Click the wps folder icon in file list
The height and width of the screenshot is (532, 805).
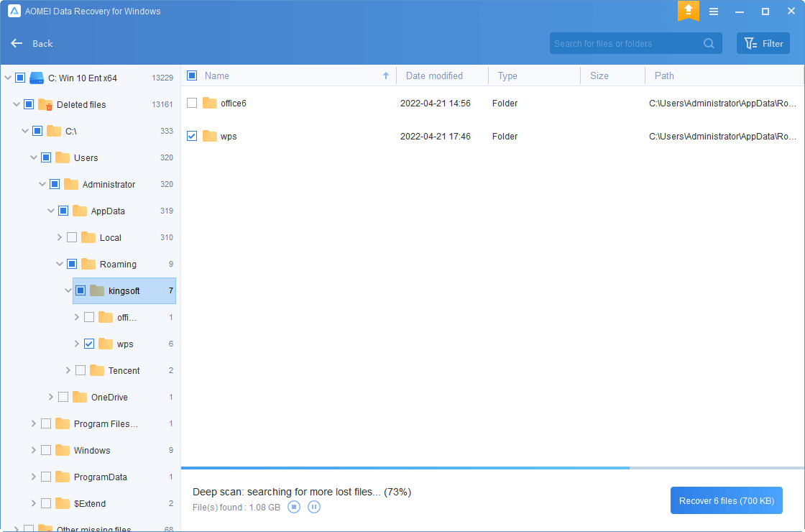209,136
